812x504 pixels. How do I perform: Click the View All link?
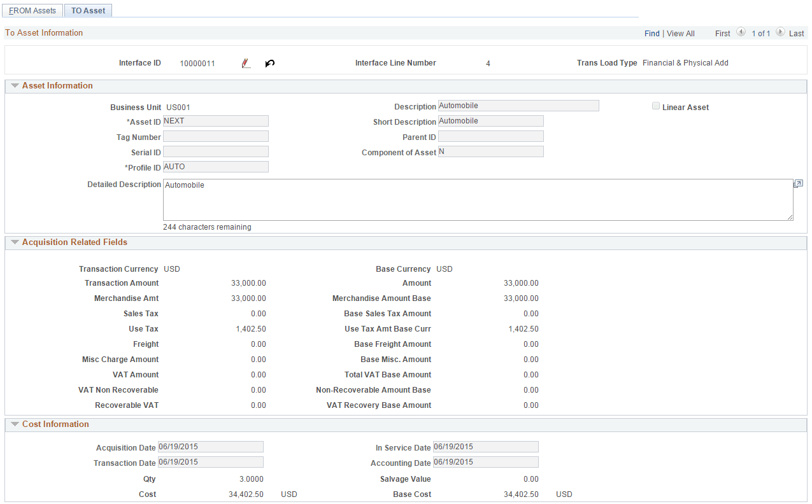point(680,32)
